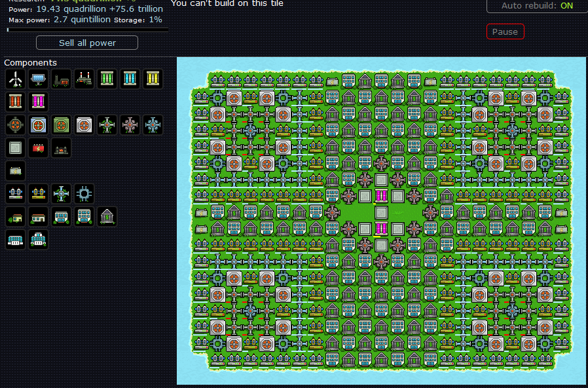Choose the pink-gray cross-shaped heat sink

click(x=130, y=125)
